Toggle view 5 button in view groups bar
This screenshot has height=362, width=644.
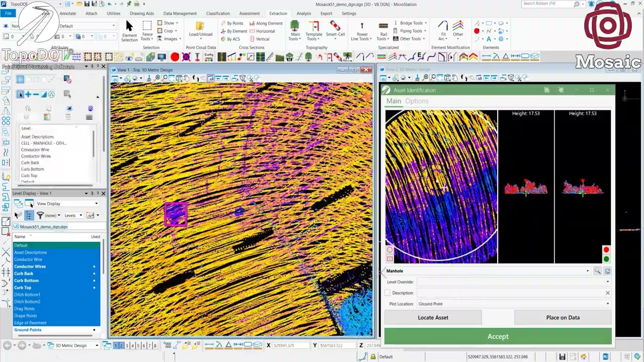(138, 345)
